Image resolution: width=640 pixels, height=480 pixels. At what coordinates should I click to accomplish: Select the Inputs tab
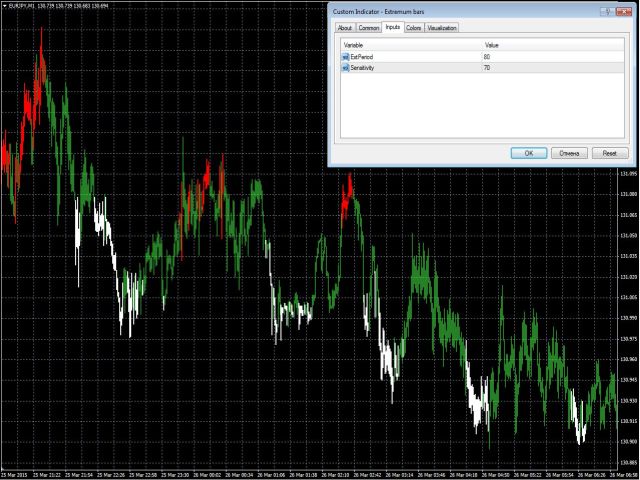point(393,28)
